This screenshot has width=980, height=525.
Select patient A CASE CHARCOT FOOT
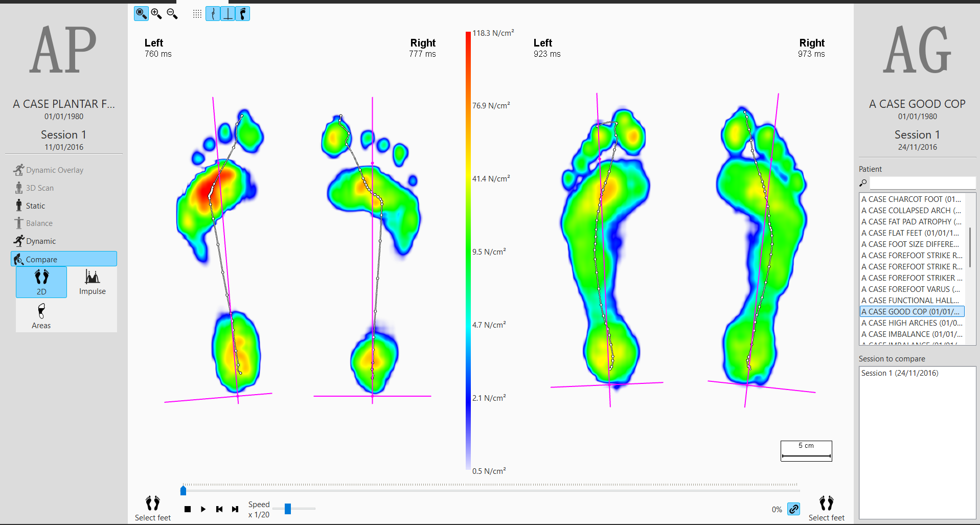(911, 199)
